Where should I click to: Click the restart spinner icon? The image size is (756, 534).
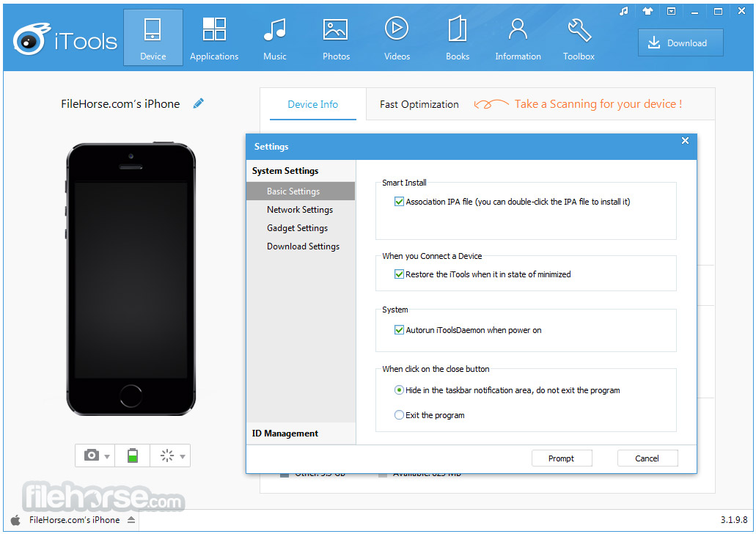(x=167, y=456)
